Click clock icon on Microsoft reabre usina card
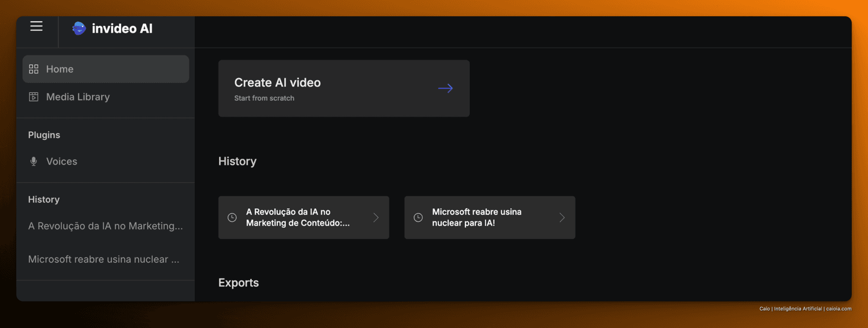 418,217
